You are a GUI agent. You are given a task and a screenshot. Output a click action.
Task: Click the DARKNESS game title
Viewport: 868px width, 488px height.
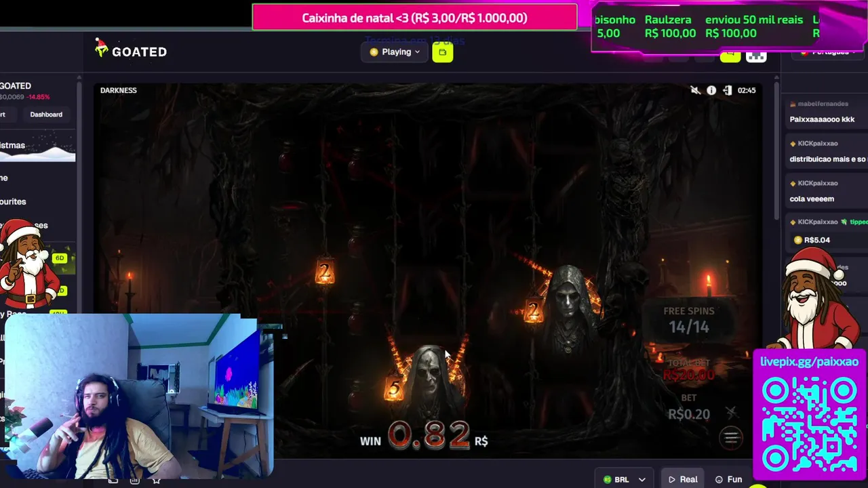click(119, 90)
